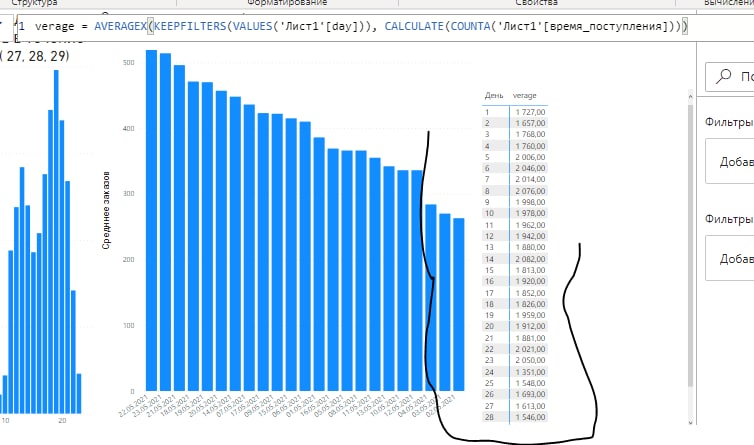Click table value 1 727,00

[530, 112]
